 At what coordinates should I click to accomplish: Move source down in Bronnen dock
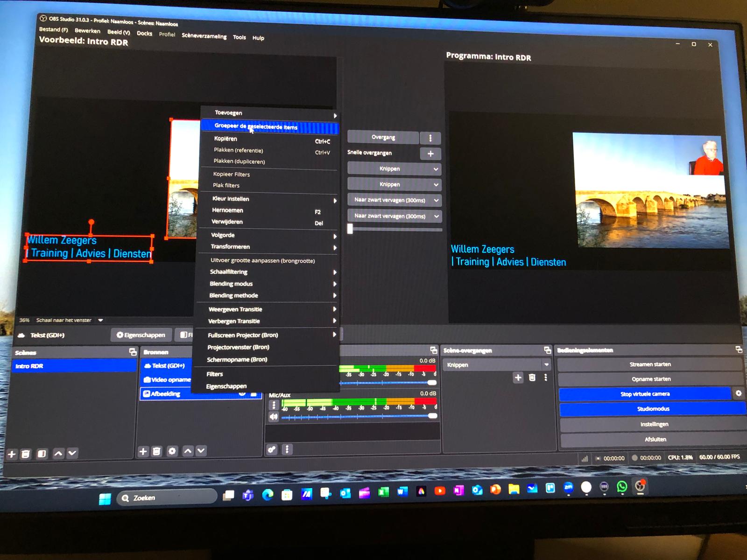point(201,451)
